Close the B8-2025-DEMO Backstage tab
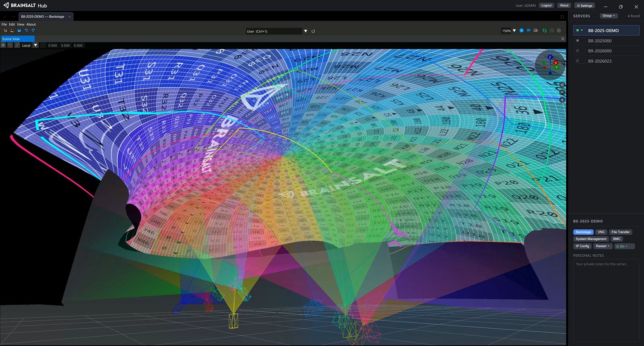This screenshot has height=346, width=644. tap(70, 16)
